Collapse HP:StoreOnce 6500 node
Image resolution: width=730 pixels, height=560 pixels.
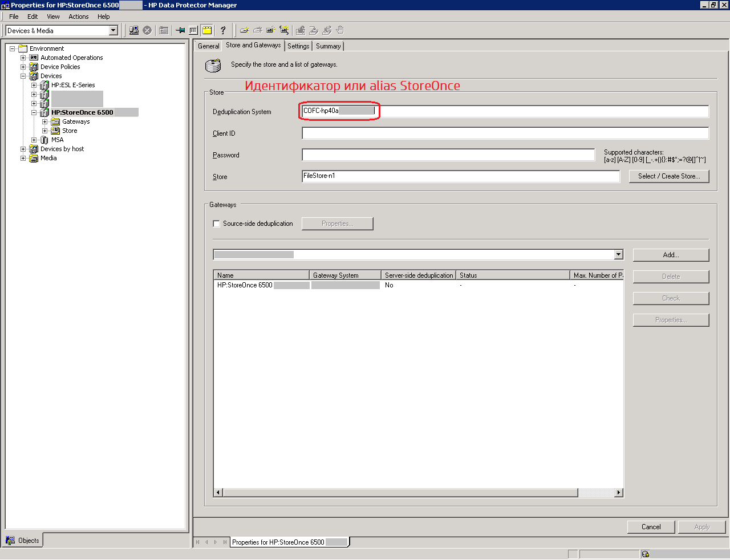point(34,112)
